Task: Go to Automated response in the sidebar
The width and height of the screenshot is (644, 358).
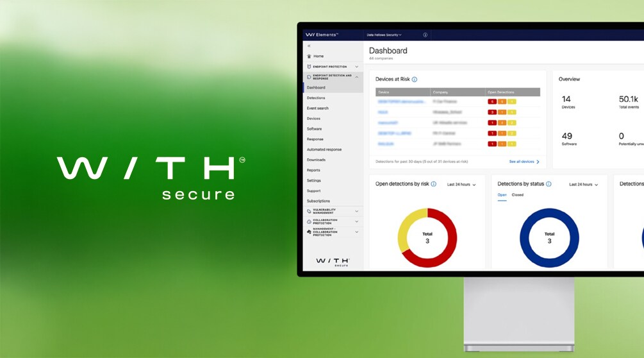Action: [x=324, y=149]
